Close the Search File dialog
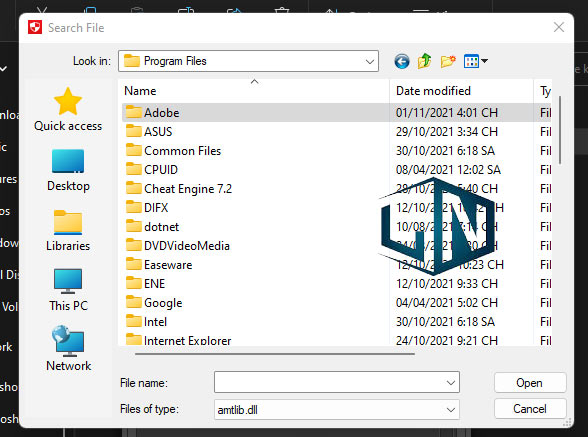This screenshot has height=437, width=588. click(x=559, y=27)
